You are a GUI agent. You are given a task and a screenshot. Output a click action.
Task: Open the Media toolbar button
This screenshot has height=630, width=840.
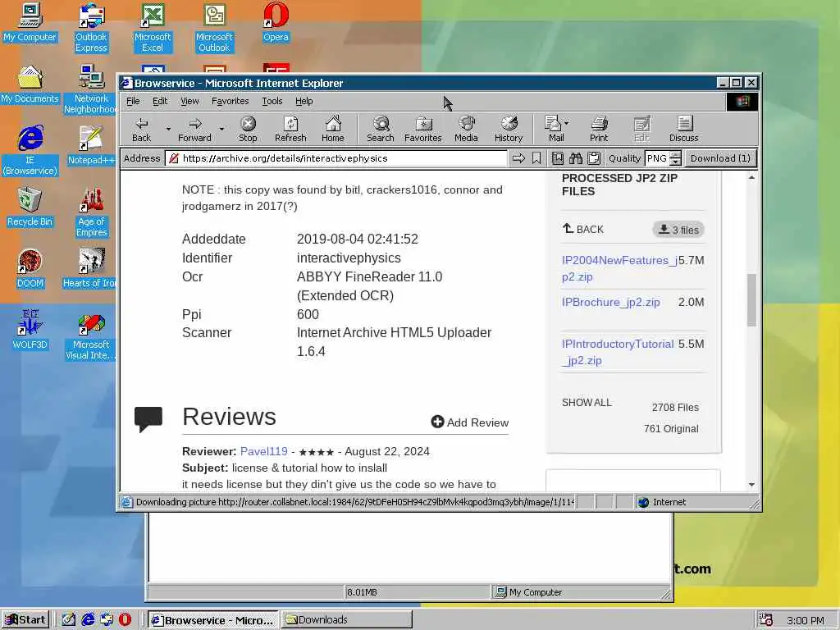tap(466, 129)
